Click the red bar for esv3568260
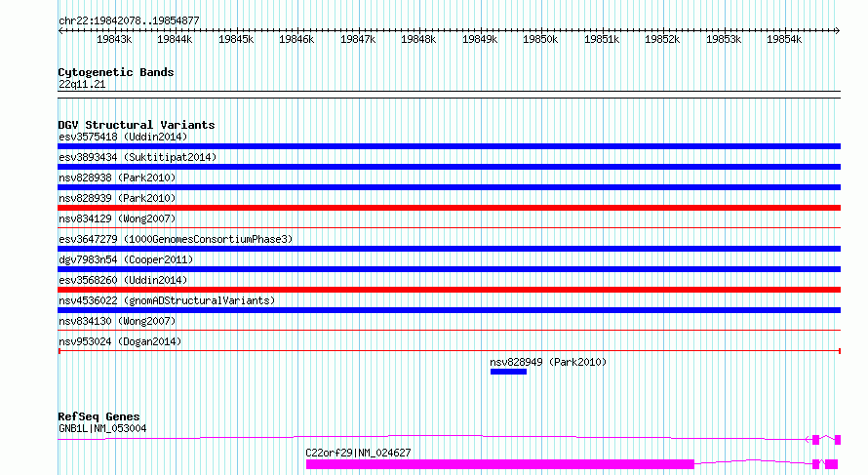The width and height of the screenshot is (868, 475). tap(449, 290)
